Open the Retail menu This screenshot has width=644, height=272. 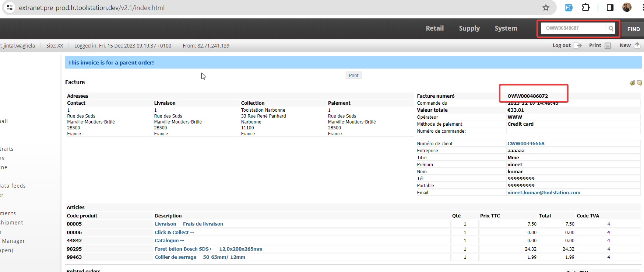pos(434,28)
